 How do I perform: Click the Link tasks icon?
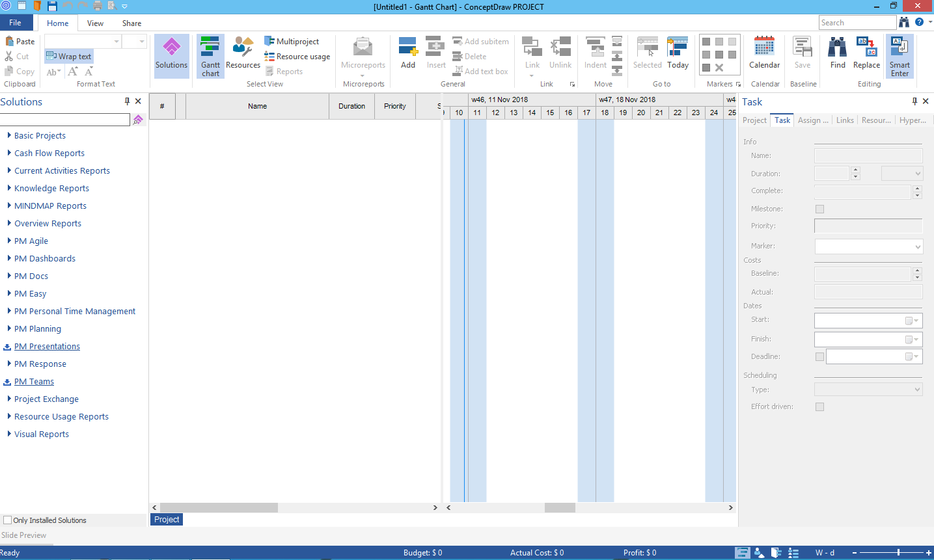click(x=532, y=47)
